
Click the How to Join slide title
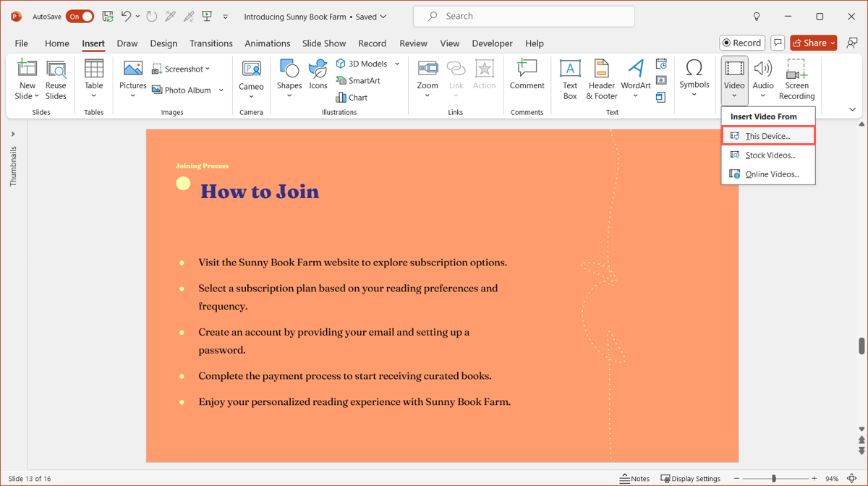260,192
